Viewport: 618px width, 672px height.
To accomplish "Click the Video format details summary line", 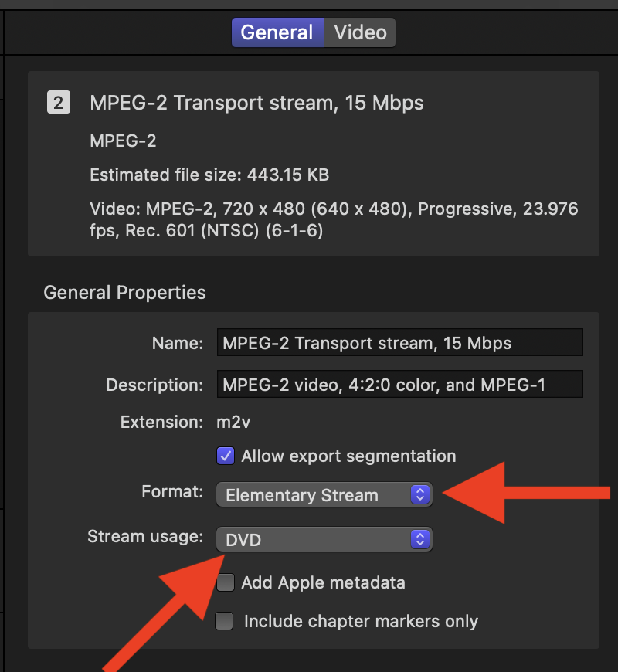I will (334, 220).
